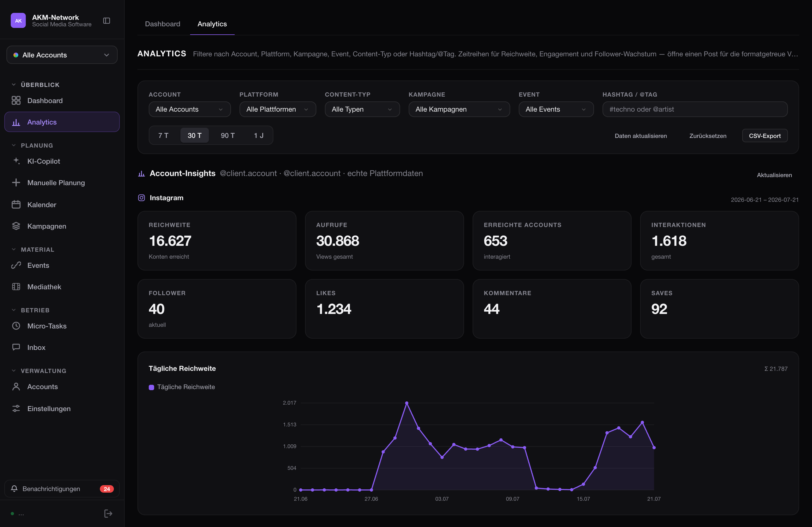Click the Benachrichtigungen bell icon

click(14, 488)
